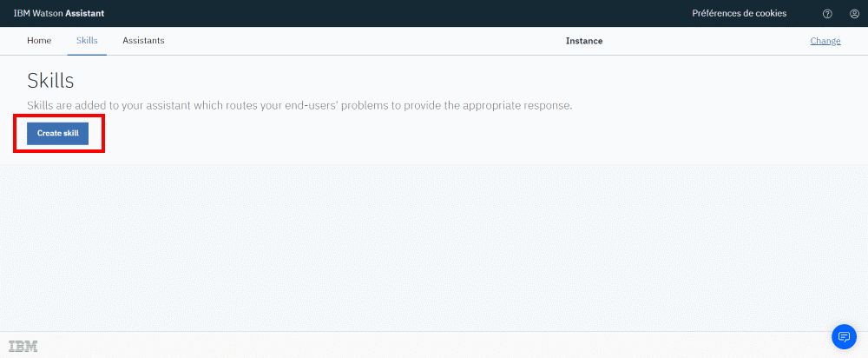Viewport: 868px width, 358px height.
Task: Select the Skills tab
Action: 87,41
